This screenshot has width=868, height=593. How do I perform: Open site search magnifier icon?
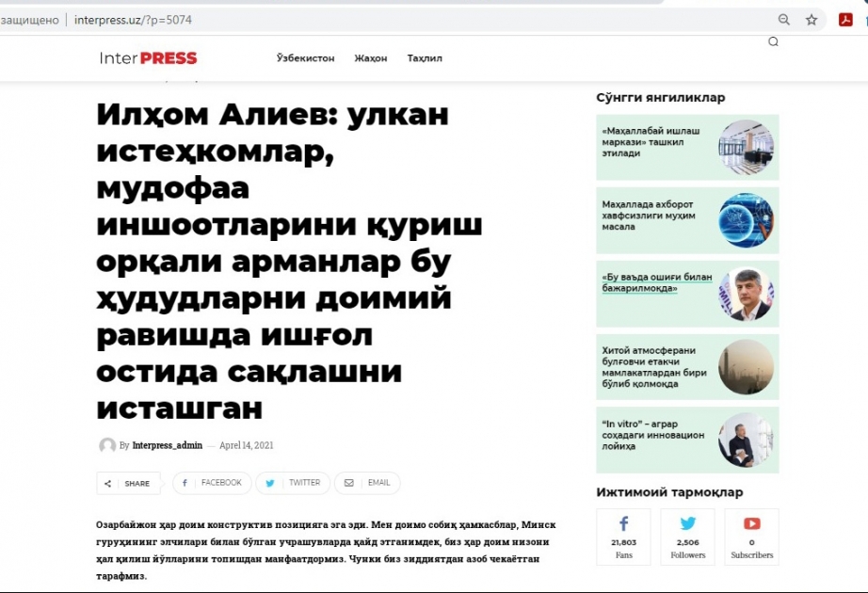pos(773,41)
